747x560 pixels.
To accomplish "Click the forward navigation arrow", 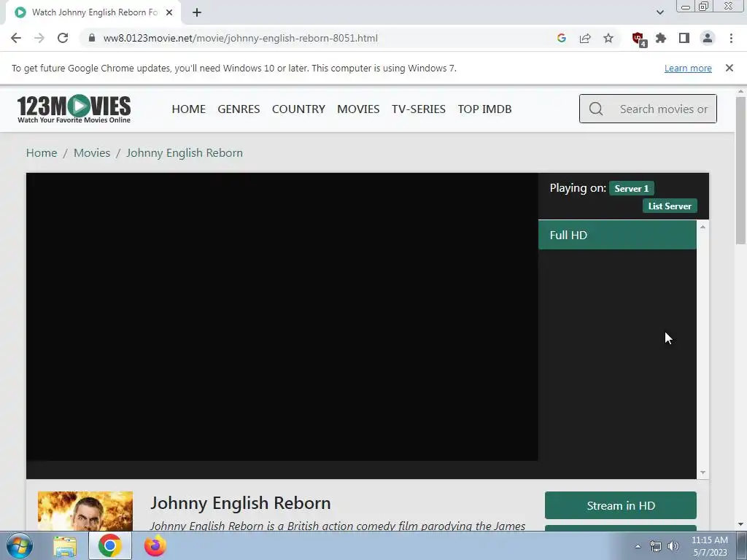I will tap(39, 38).
